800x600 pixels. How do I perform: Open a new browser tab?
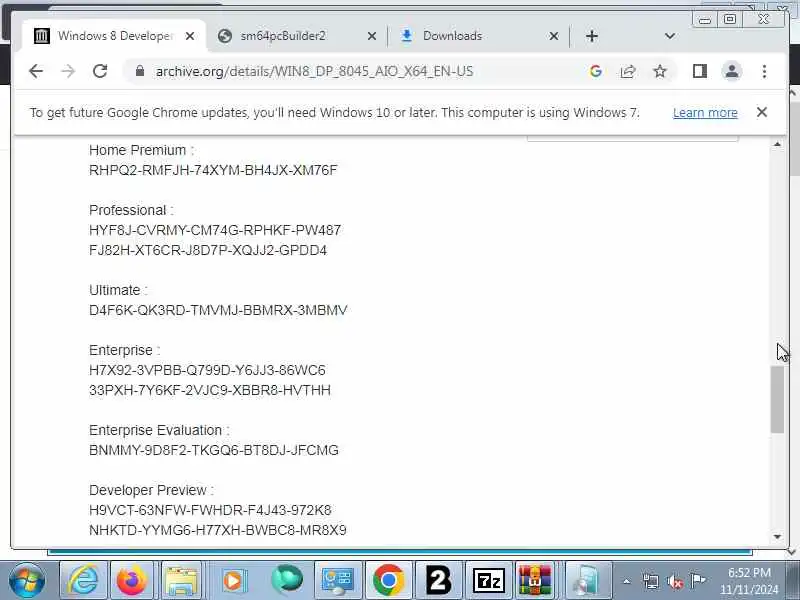coord(592,36)
